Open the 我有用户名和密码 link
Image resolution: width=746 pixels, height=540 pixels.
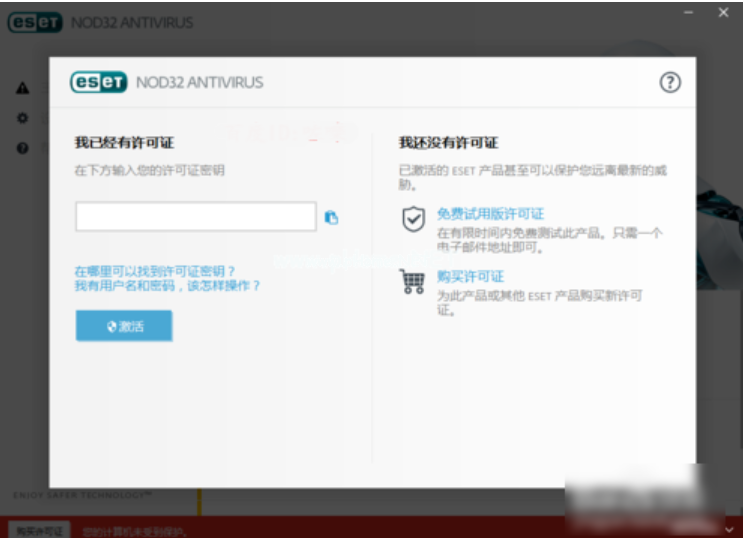[167, 286]
